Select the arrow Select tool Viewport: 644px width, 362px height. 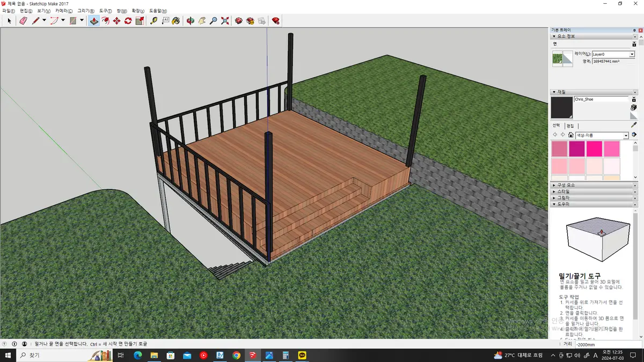(x=9, y=21)
